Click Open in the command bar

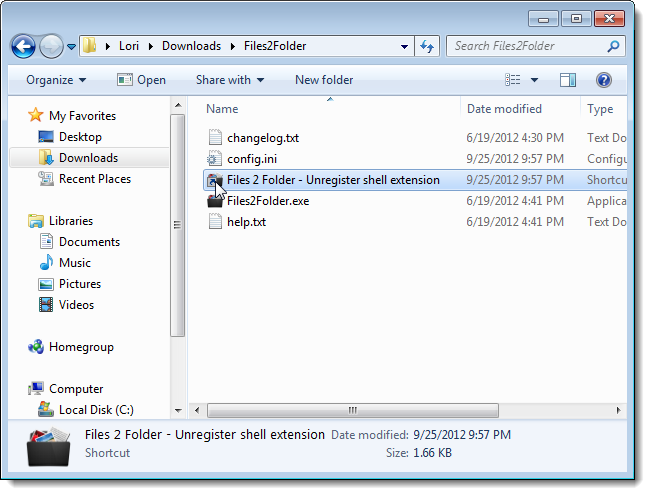tap(141, 80)
